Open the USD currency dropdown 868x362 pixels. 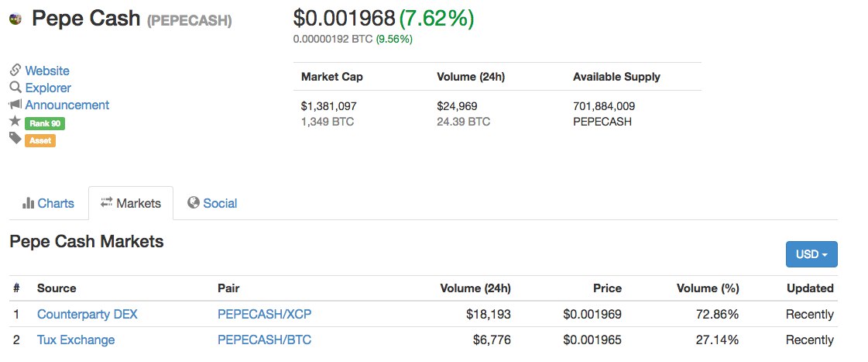coord(811,254)
